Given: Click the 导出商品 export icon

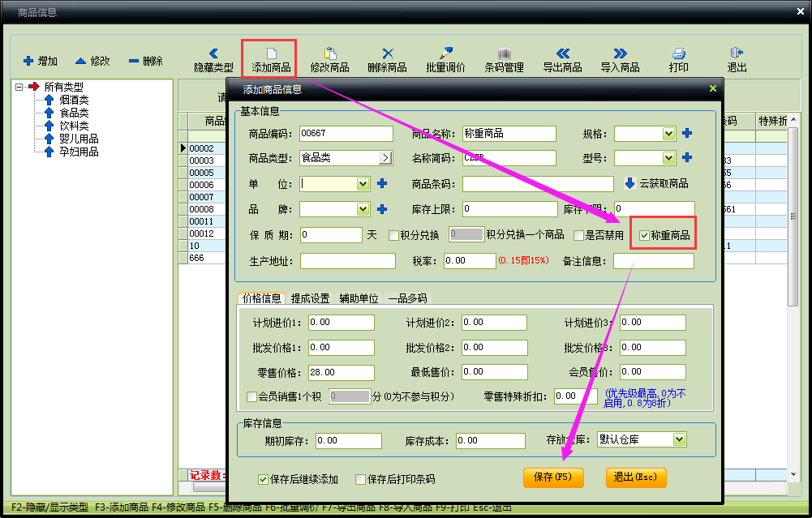Looking at the screenshot, I should (x=562, y=54).
